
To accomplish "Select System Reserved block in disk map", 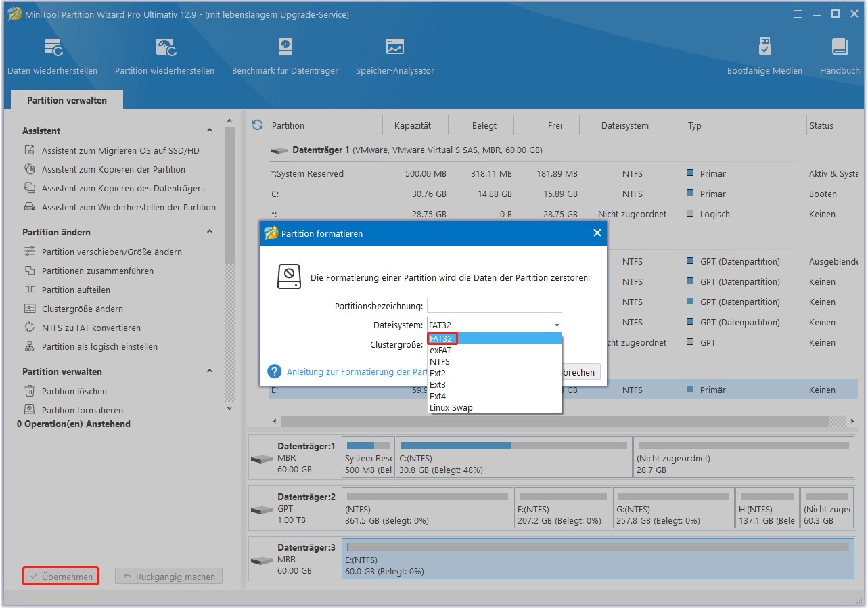I will [x=368, y=458].
